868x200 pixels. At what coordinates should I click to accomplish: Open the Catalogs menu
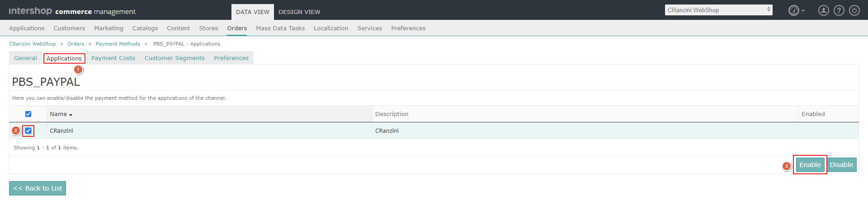(x=145, y=28)
